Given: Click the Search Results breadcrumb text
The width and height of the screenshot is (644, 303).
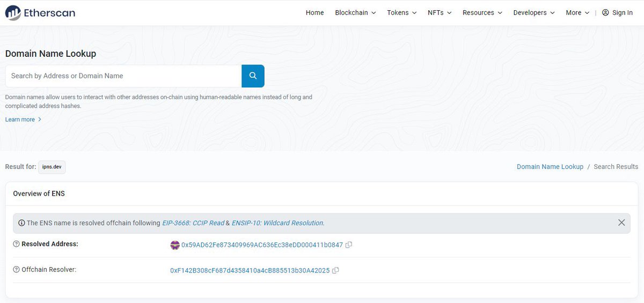Looking at the screenshot, I should click(616, 167).
